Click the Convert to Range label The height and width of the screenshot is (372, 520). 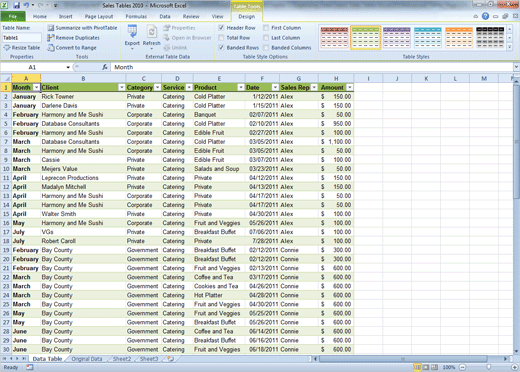[x=76, y=48]
